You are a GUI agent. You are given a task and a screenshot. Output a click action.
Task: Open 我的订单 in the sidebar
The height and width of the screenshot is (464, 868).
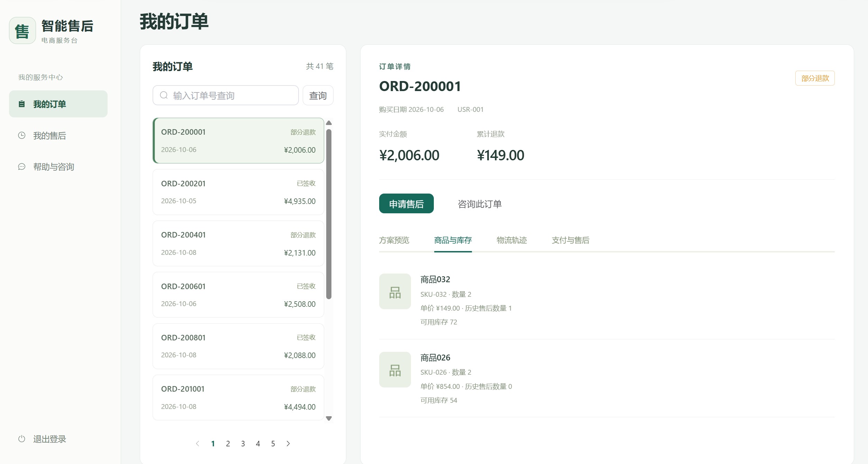pyautogui.click(x=58, y=104)
